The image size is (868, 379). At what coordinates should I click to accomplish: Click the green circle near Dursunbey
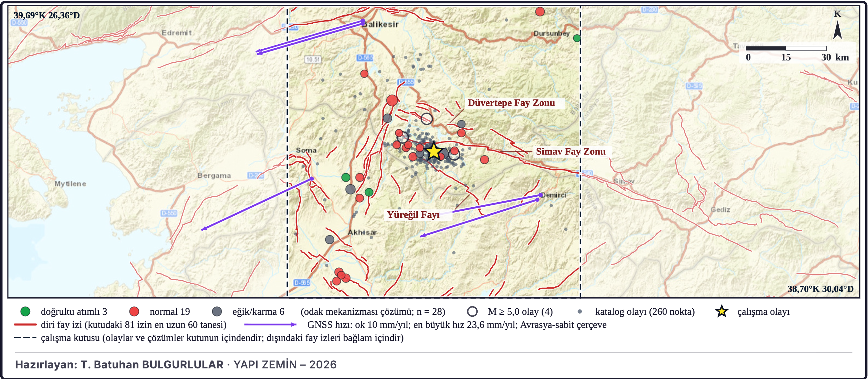click(577, 38)
